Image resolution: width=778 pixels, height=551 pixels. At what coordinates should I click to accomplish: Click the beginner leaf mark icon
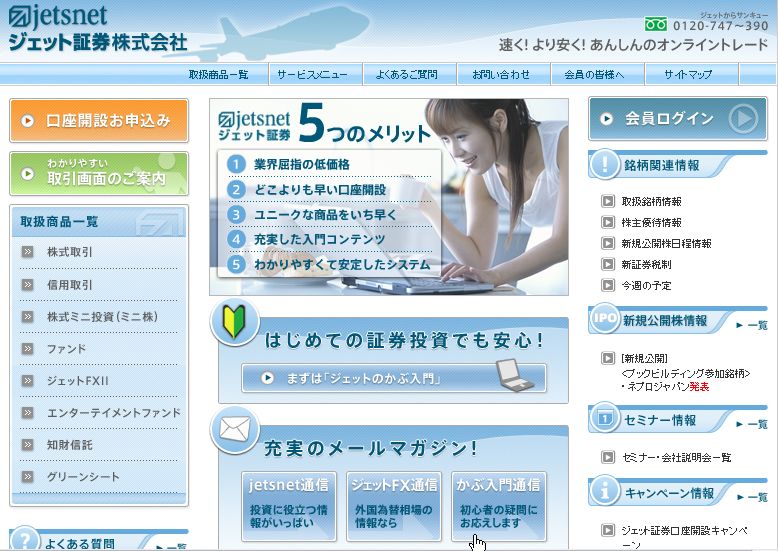click(235, 323)
